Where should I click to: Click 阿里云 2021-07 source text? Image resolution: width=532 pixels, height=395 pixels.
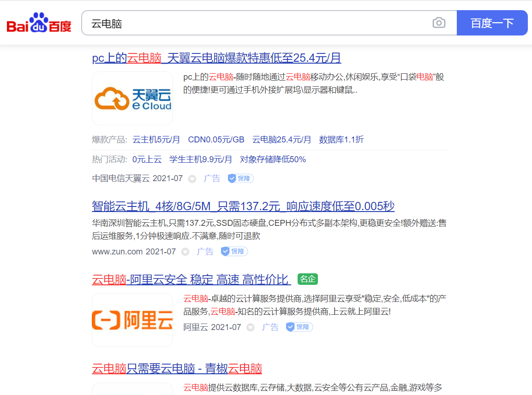coord(212,327)
